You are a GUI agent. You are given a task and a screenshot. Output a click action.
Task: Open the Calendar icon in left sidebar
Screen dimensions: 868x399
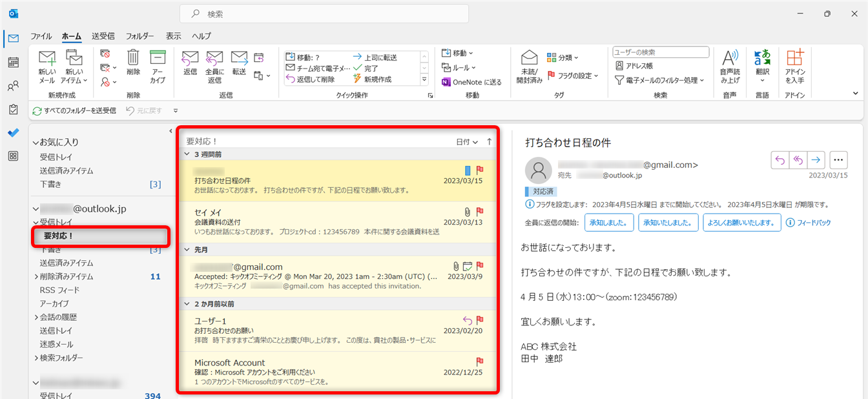pos(13,63)
